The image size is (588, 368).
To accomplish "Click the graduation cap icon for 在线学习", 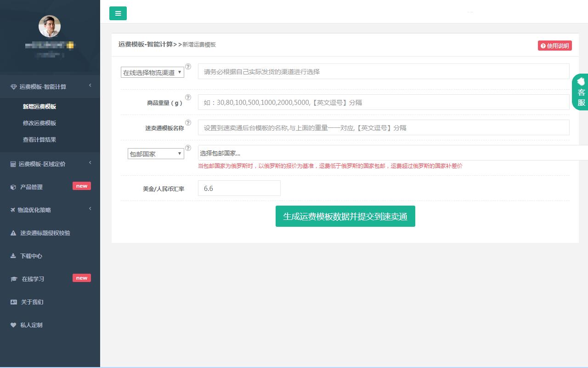I will (13, 279).
